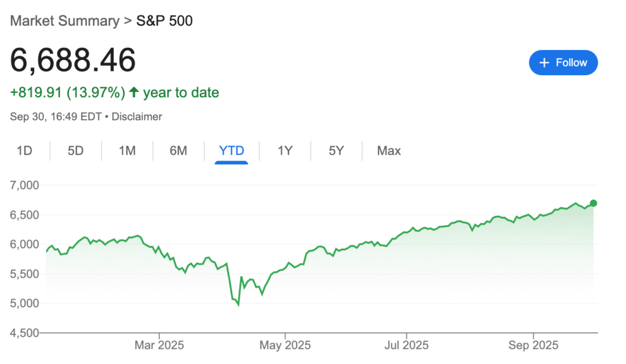The width and height of the screenshot is (626, 364).
Task: Click the green up arrow icon
Action: coord(133,93)
